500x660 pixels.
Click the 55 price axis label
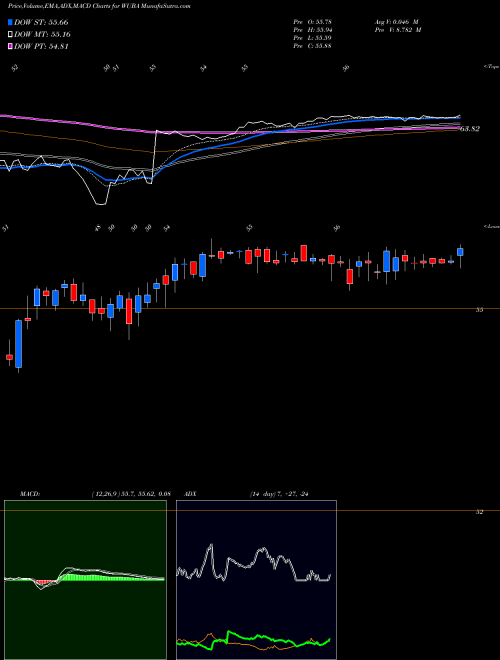click(x=479, y=310)
